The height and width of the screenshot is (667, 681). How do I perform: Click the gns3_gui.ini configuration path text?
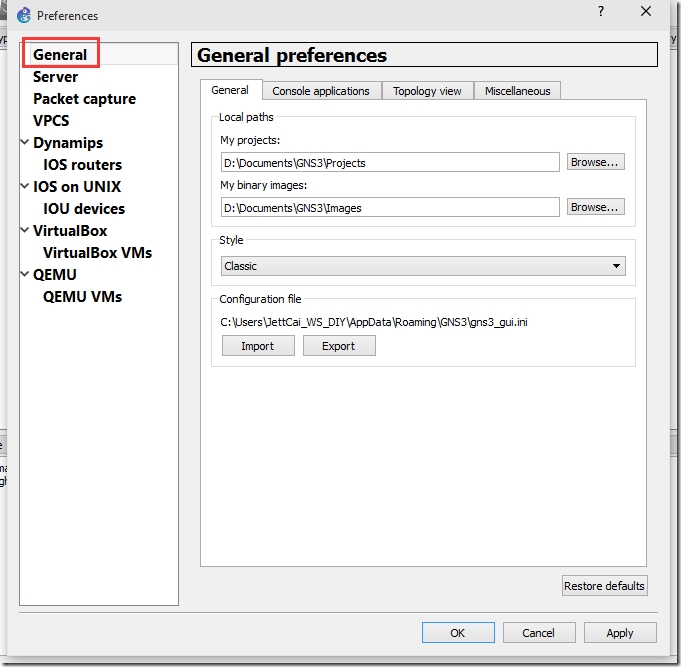[374, 322]
